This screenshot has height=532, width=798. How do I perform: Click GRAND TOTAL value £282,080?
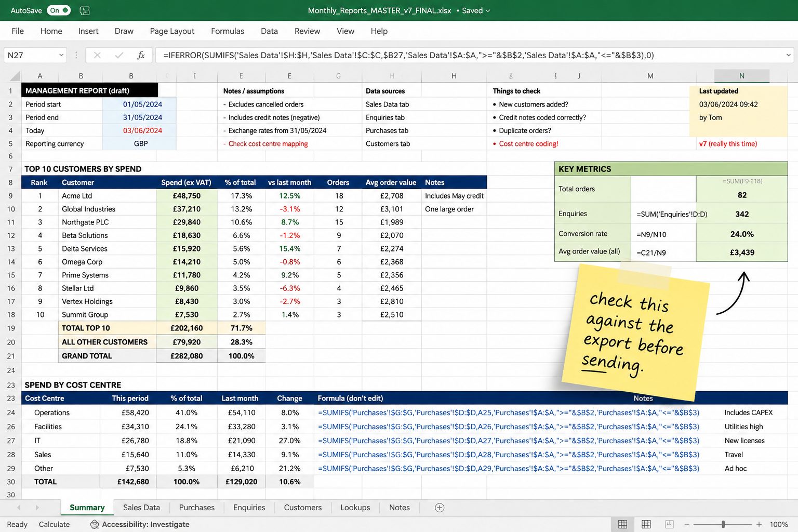(x=187, y=356)
